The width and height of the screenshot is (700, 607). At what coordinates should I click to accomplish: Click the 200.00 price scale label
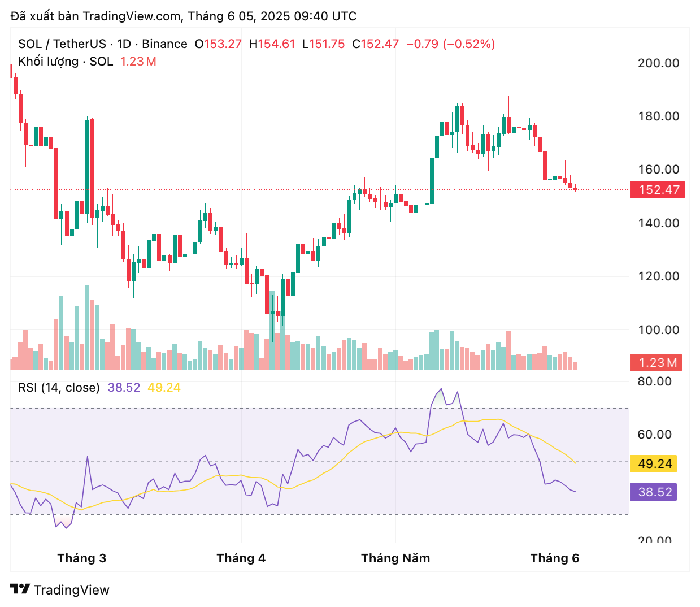(658, 63)
